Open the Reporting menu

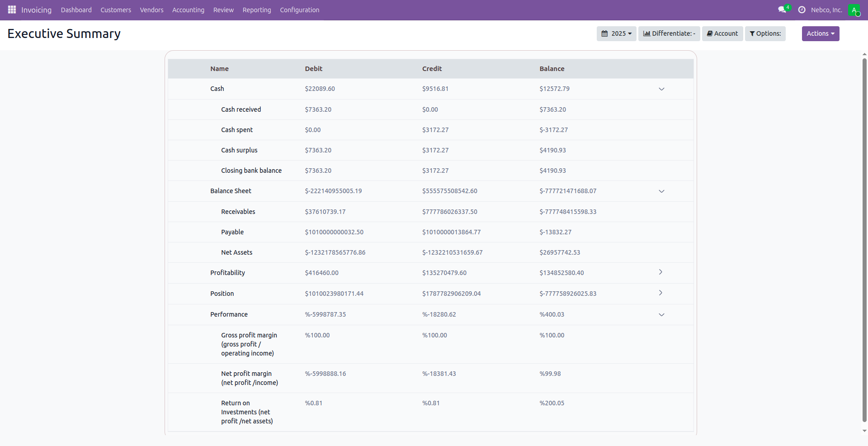256,10
